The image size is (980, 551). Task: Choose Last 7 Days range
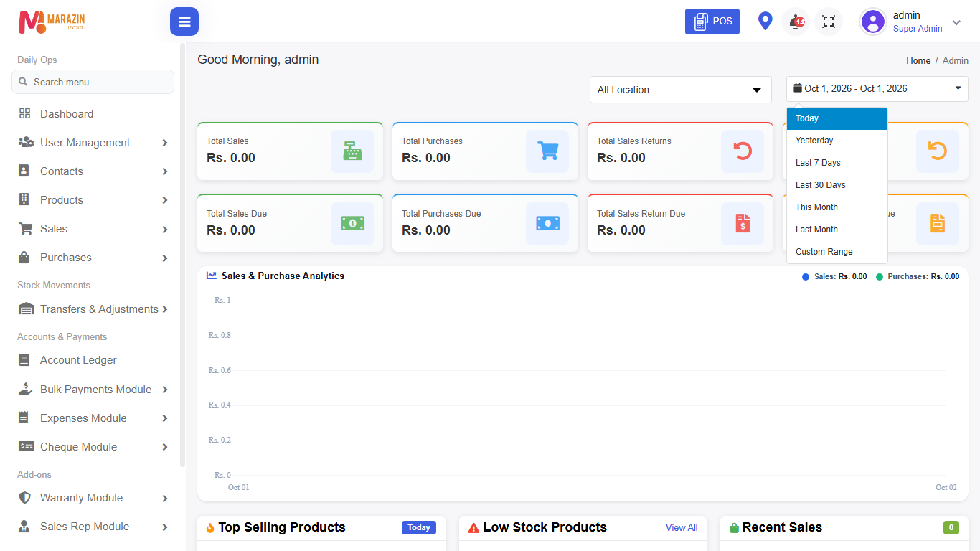[837, 163]
